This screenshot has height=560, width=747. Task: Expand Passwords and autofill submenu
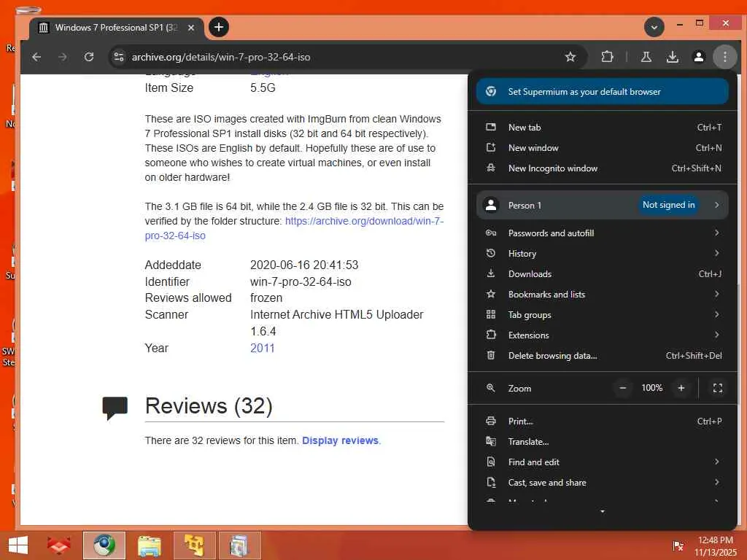pos(602,233)
